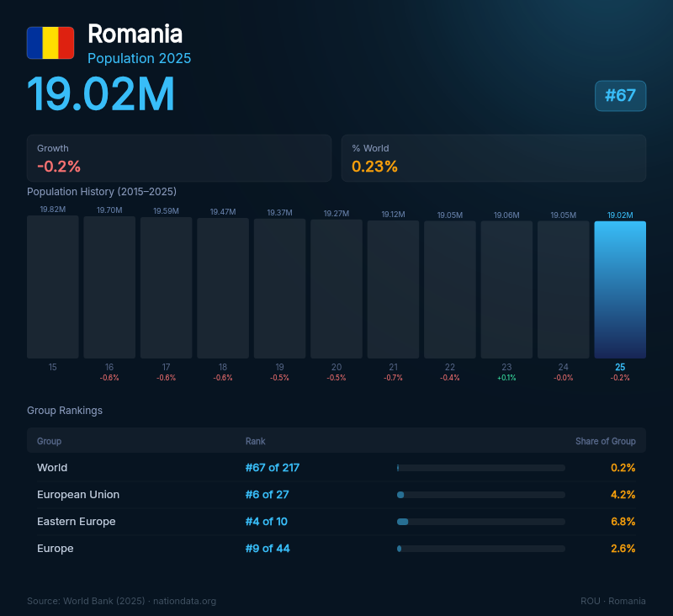Screen dimensions: 673x616
Task: Click the Romania flag icon
Action: 50,43
